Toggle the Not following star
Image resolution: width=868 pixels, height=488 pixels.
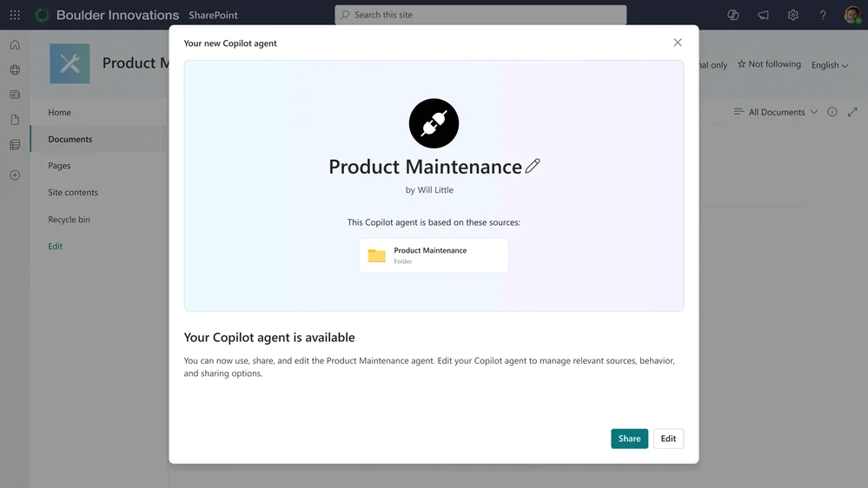pyautogui.click(x=769, y=64)
